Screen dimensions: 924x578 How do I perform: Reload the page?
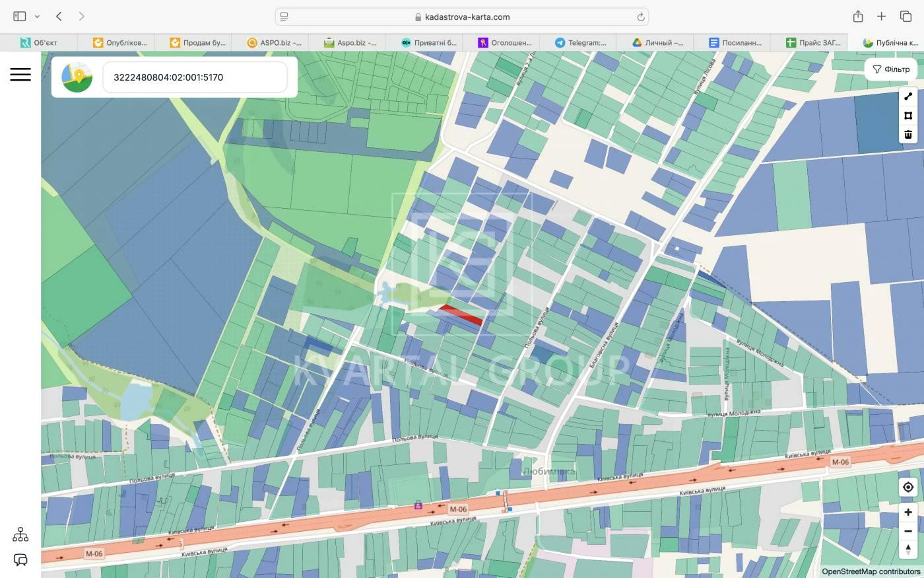[x=640, y=17]
